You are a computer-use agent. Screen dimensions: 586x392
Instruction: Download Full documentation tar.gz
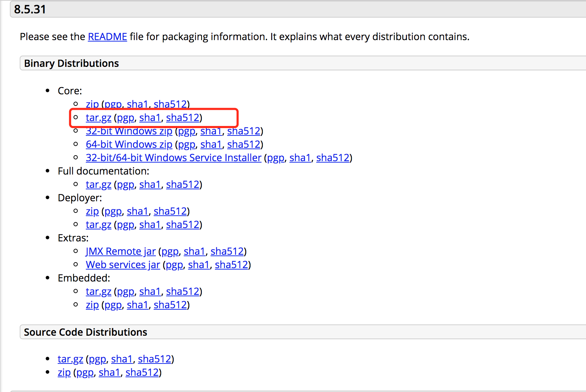pyautogui.click(x=98, y=184)
